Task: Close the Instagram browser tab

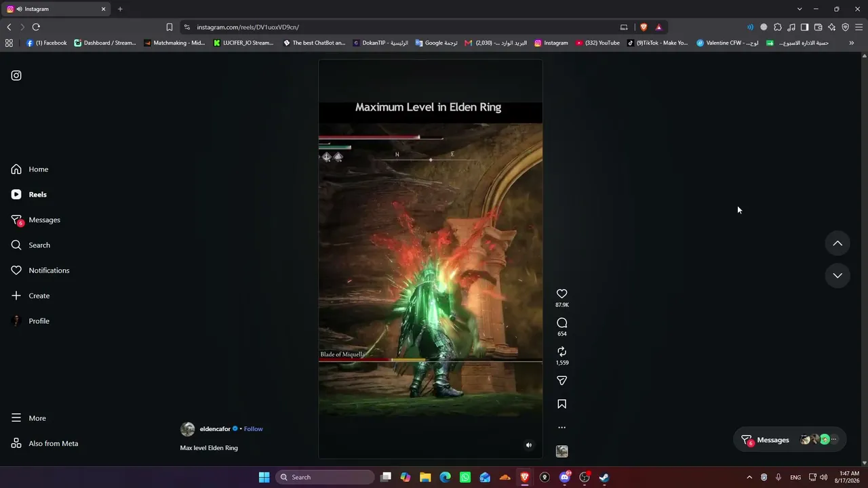Action: (104, 9)
